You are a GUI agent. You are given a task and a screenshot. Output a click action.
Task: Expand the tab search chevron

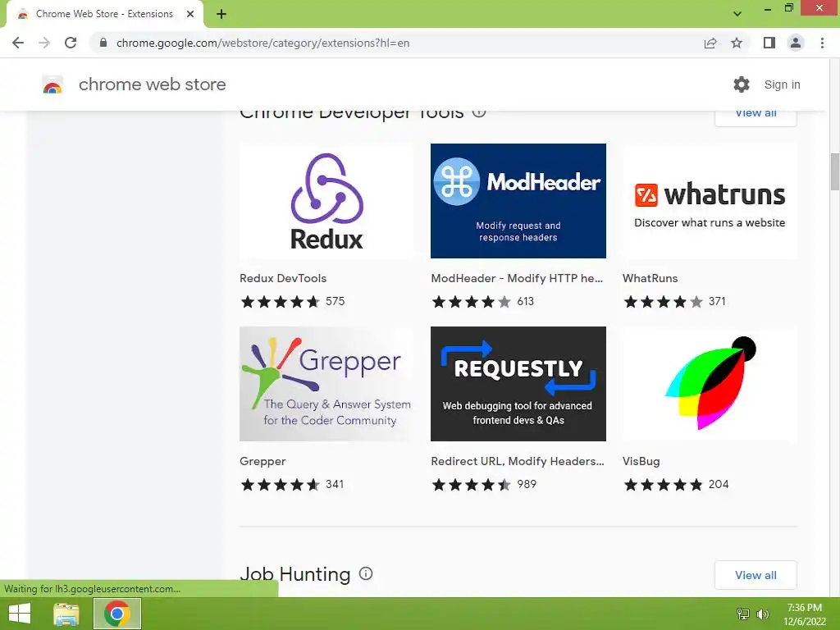[x=737, y=14]
